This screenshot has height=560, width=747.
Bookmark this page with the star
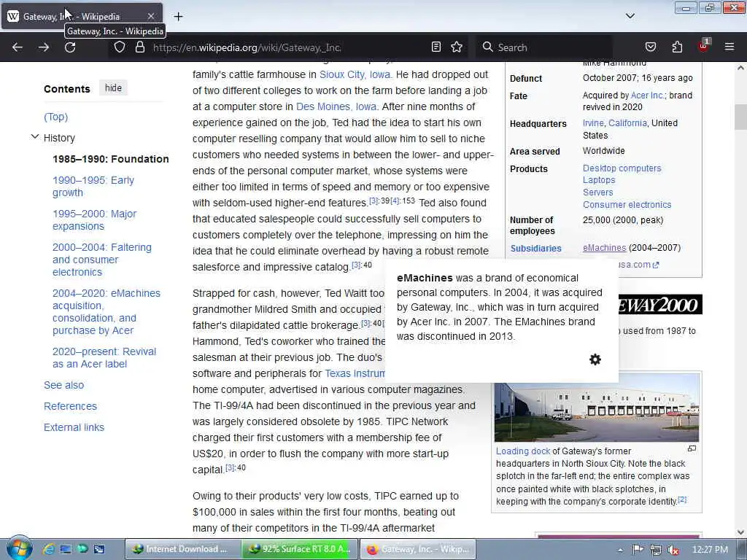tap(457, 47)
